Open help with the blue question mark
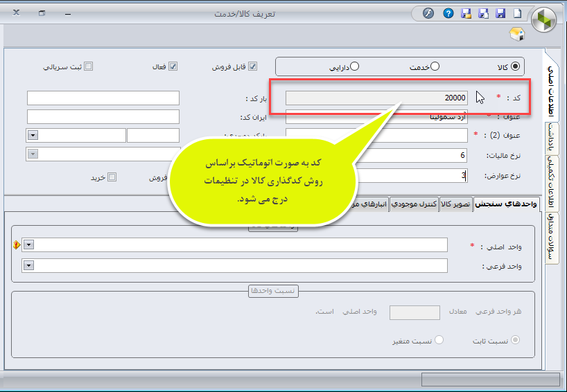The height and width of the screenshot is (392, 567). tap(448, 14)
